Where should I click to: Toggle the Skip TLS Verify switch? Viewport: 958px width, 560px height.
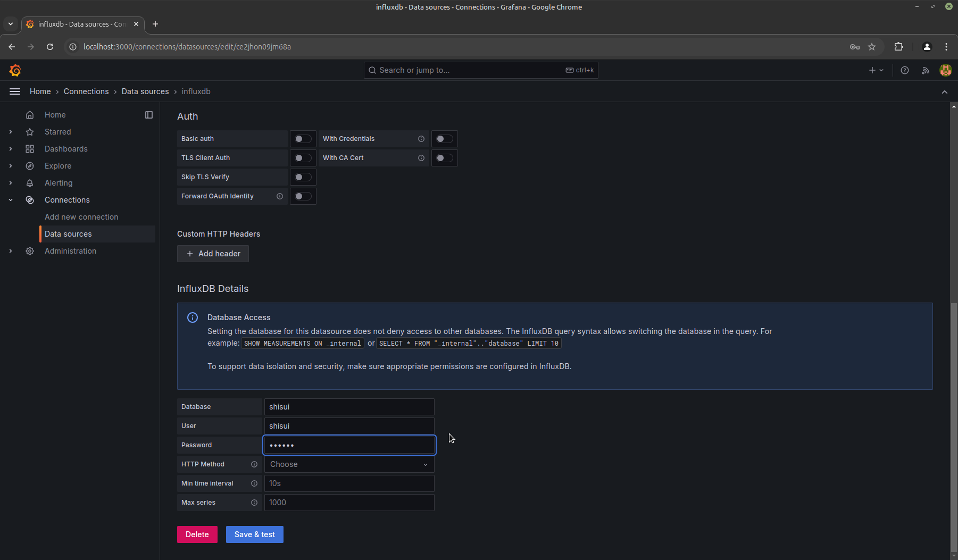pos(303,177)
